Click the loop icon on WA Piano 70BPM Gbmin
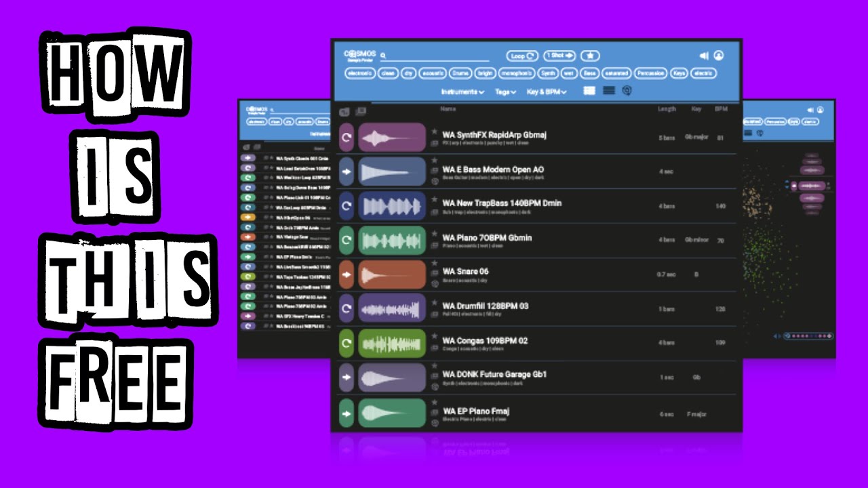 [x=347, y=240]
